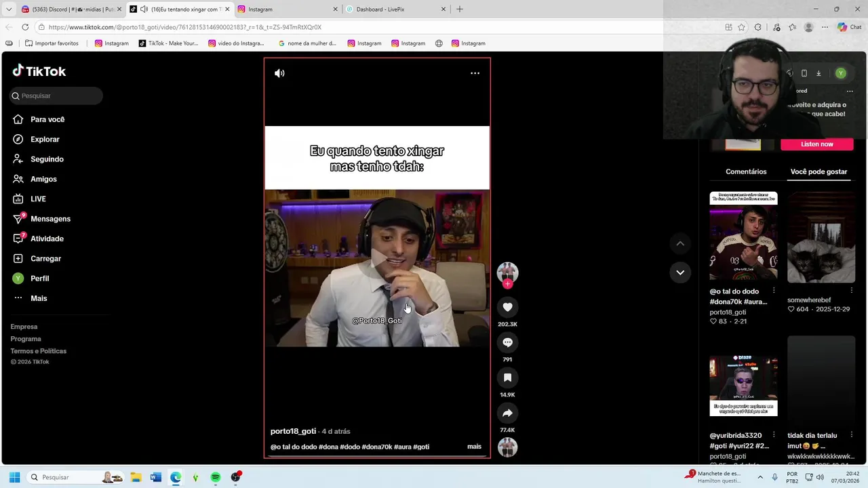Open Windows Start menu
The width and height of the screenshot is (868, 488).
pos(14,477)
